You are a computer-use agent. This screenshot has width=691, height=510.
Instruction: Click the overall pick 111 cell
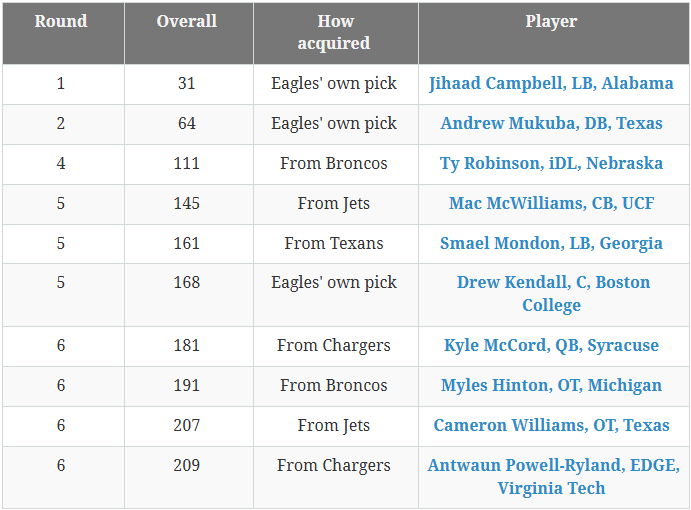(187, 164)
